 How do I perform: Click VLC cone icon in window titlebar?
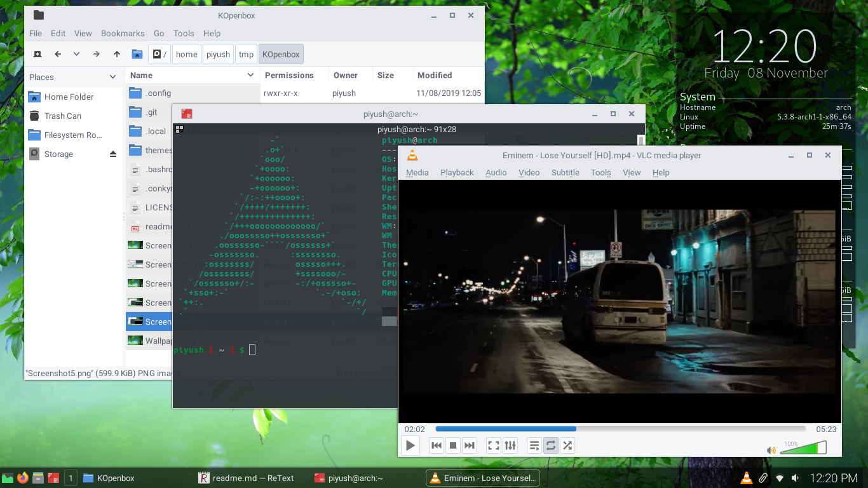click(x=412, y=155)
